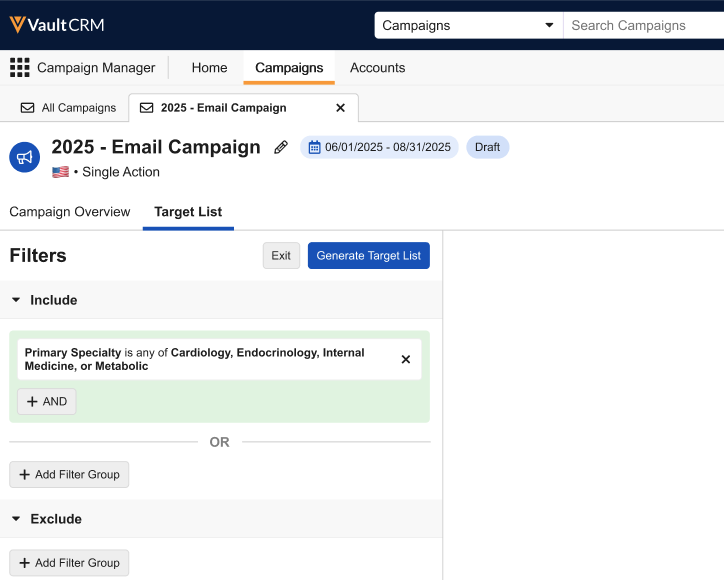Click the Vault CRM logo
The width and height of the screenshot is (724, 580).
57,24
